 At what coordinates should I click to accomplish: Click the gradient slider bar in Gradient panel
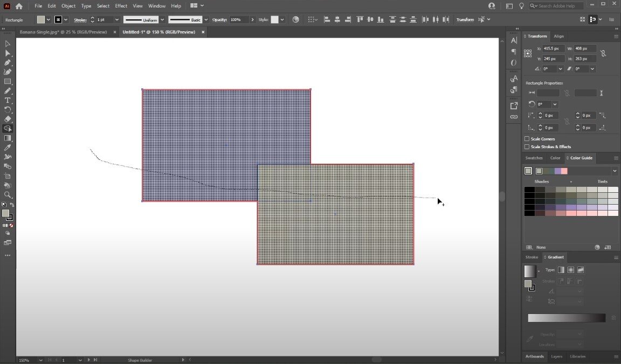click(x=566, y=318)
